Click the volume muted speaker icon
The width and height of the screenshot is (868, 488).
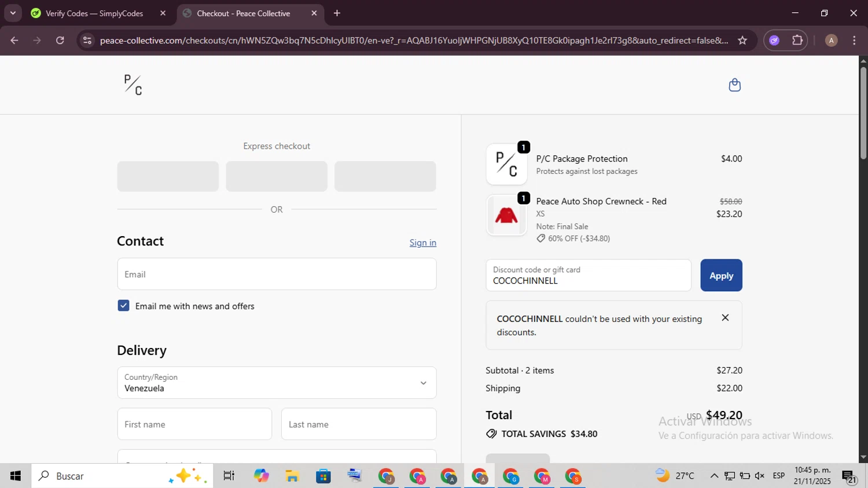point(760,476)
